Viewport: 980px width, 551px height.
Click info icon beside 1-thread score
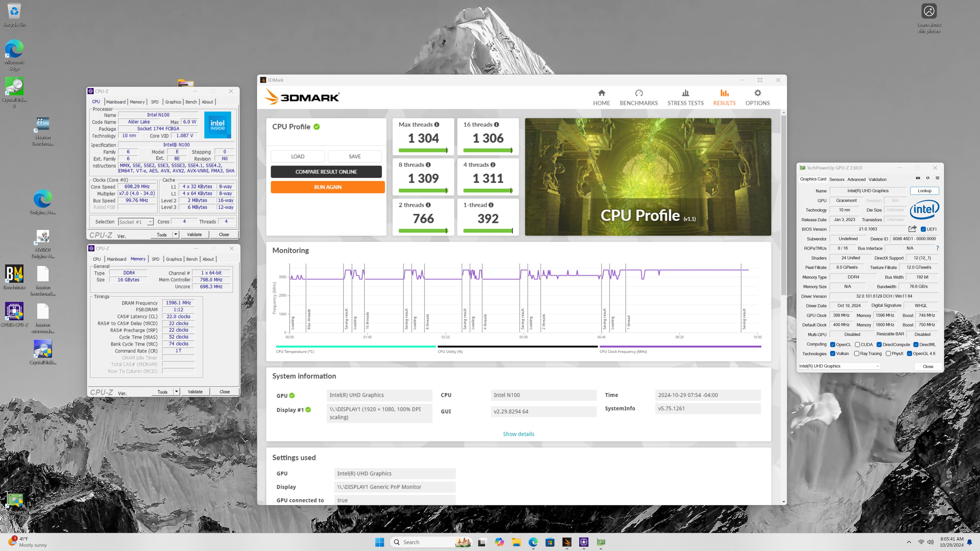tap(491, 205)
